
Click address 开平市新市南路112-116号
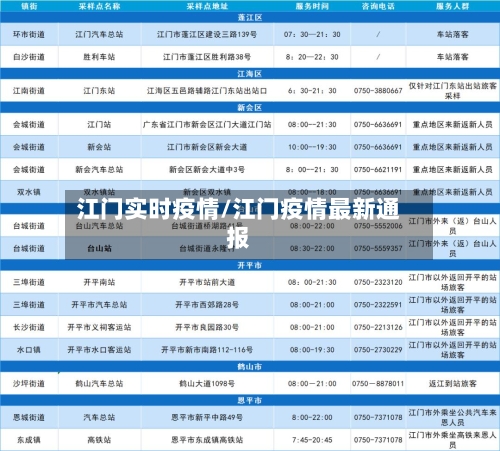coord(207,350)
